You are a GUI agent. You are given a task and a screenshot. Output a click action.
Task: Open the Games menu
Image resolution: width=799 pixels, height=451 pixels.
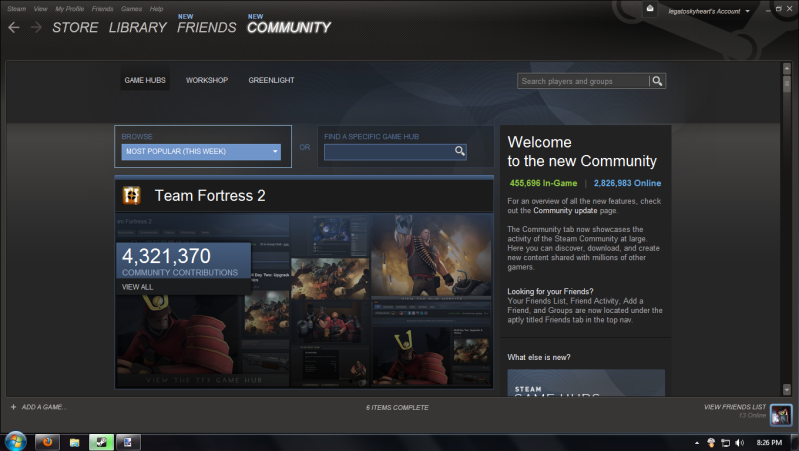pos(131,9)
